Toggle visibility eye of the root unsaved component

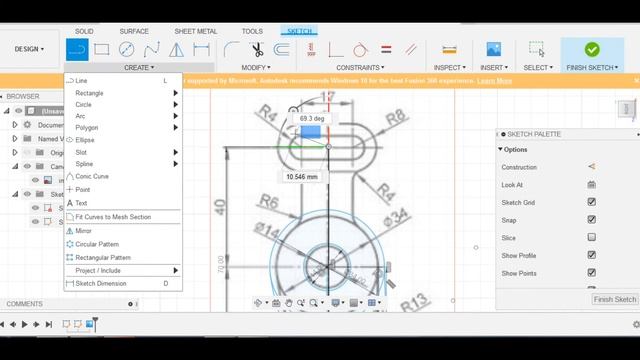pos(19,111)
